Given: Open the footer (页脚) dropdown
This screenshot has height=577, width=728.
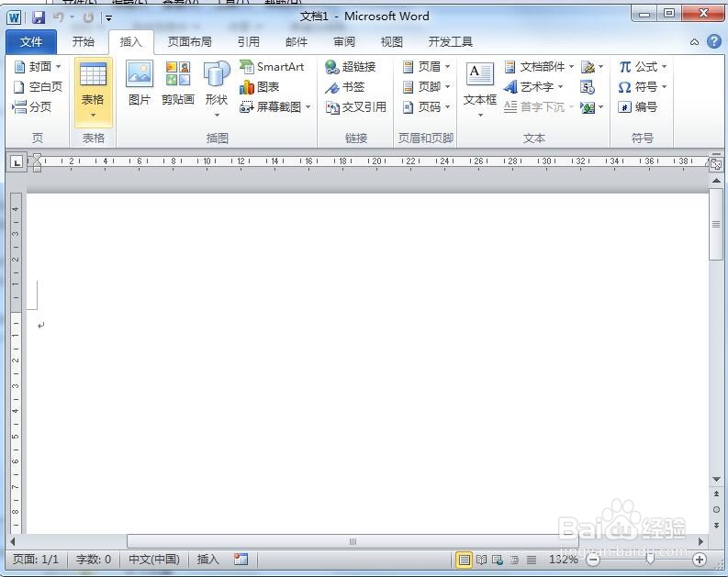Looking at the screenshot, I should click(427, 87).
